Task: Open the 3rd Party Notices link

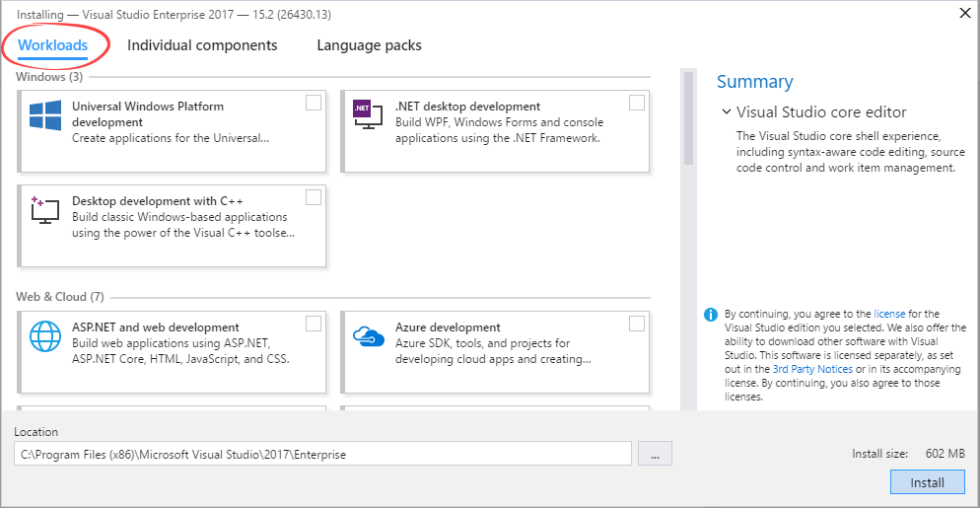Action: (812, 369)
